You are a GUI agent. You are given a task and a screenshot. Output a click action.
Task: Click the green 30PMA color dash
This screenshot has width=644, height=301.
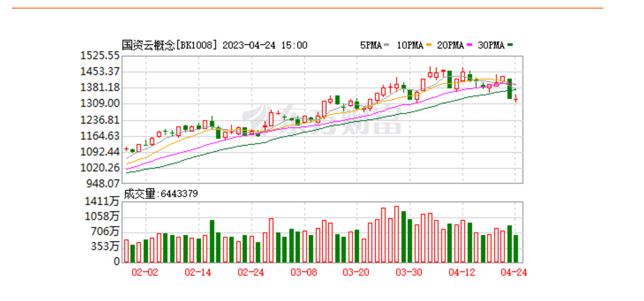510,45
